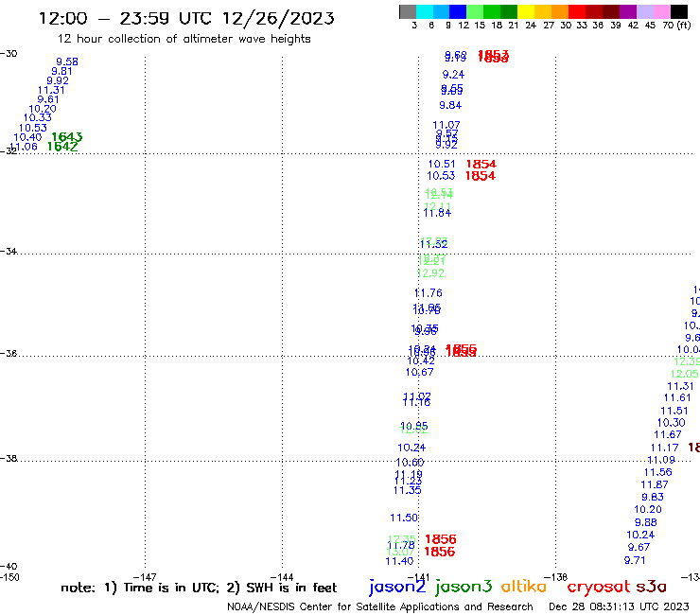Click the wave height value '10.51'
The width and height of the screenshot is (700, 615).
pyautogui.click(x=442, y=165)
